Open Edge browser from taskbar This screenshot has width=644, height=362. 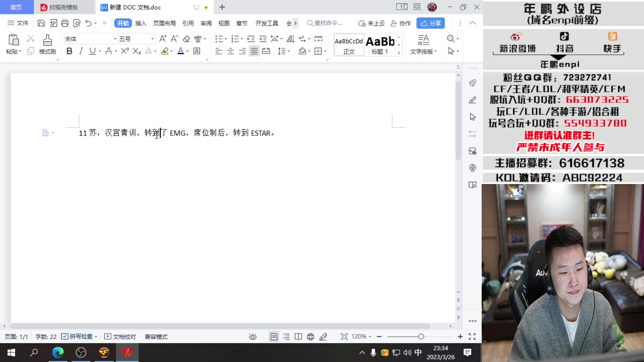pos(58,353)
